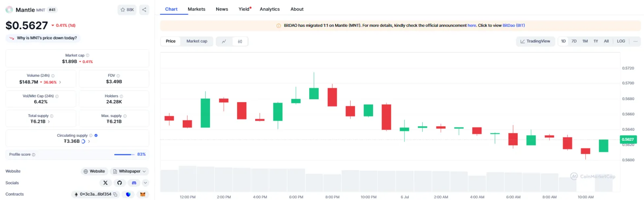Click the Profile score progress bar
The height and width of the screenshot is (200, 644).
click(124, 155)
